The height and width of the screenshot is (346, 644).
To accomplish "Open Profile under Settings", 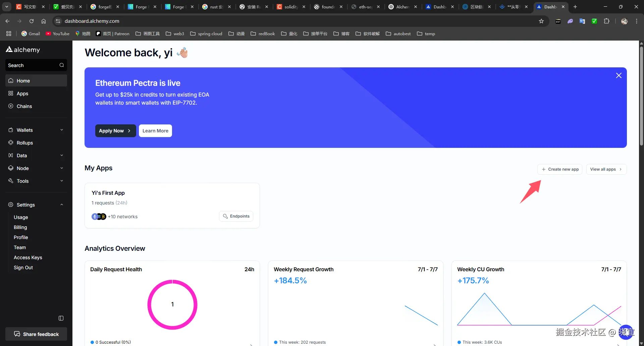I will (21, 237).
